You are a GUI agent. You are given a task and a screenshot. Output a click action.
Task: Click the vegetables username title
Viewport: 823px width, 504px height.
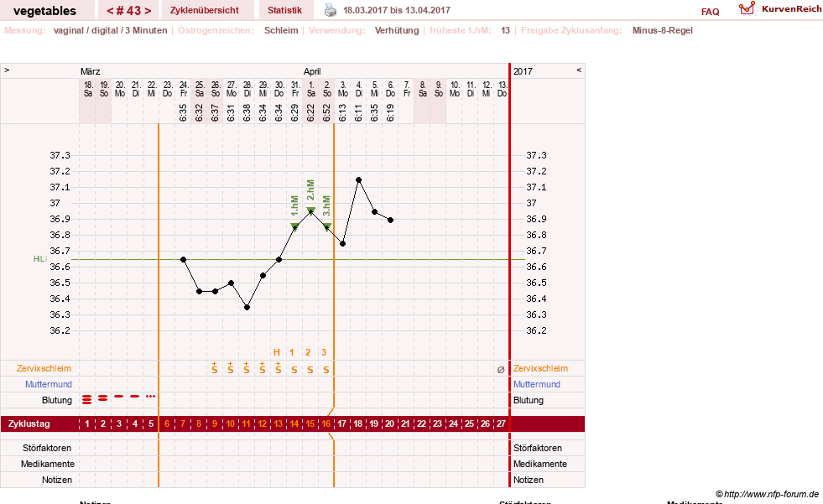tap(44, 11)
